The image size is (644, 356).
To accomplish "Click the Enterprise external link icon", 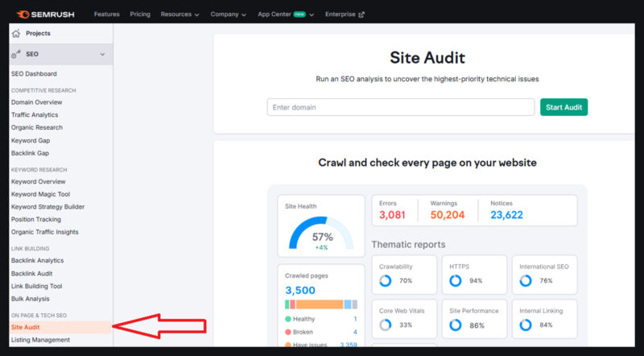I will (361, 14).
